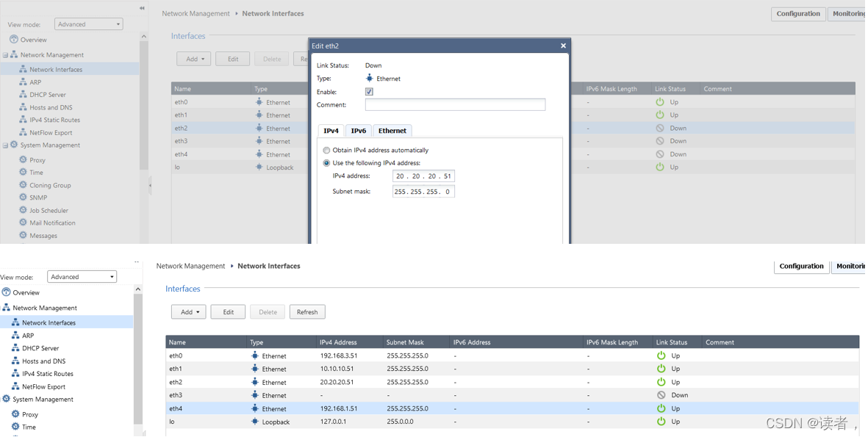868x437 pixels.
Task: Select Obtain IPv4 address automatically
Action: (x=326, y=151)
